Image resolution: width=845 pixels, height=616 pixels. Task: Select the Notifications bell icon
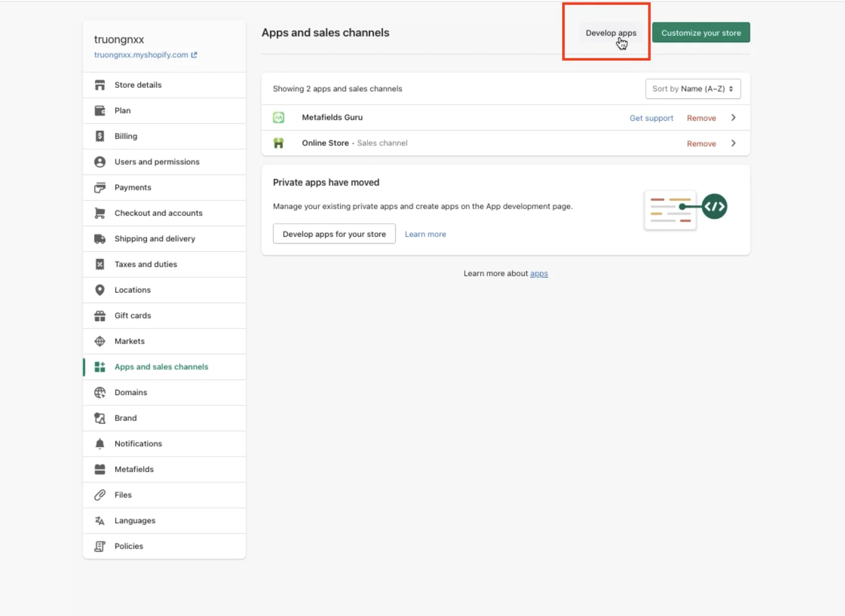tap(100, 443)
